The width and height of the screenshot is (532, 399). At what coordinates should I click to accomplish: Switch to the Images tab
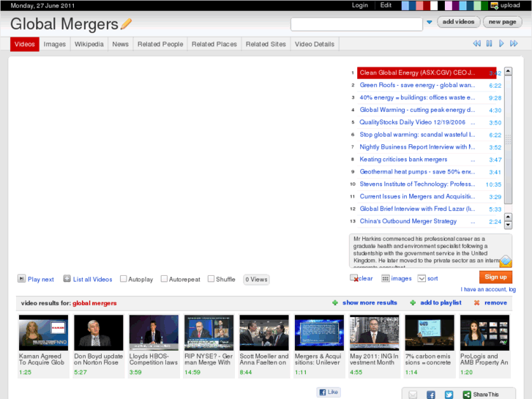(x=55, y=44)
